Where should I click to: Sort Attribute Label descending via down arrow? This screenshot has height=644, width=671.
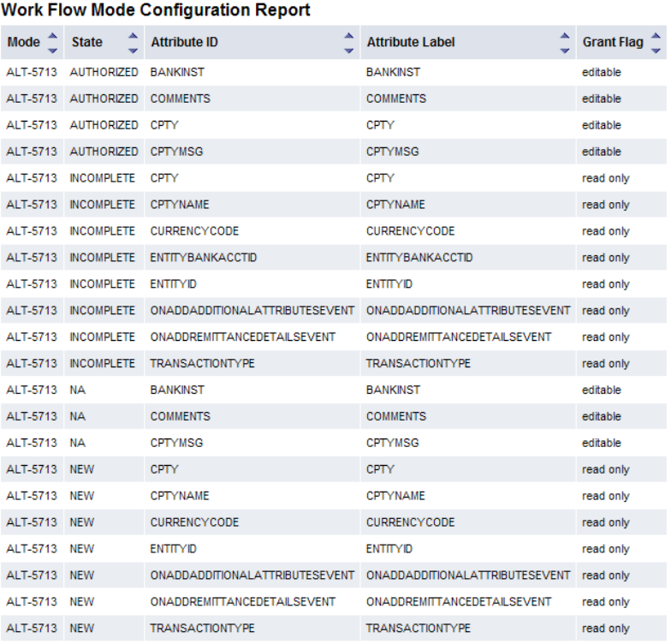pyautogui.click(x=564, y=50)
